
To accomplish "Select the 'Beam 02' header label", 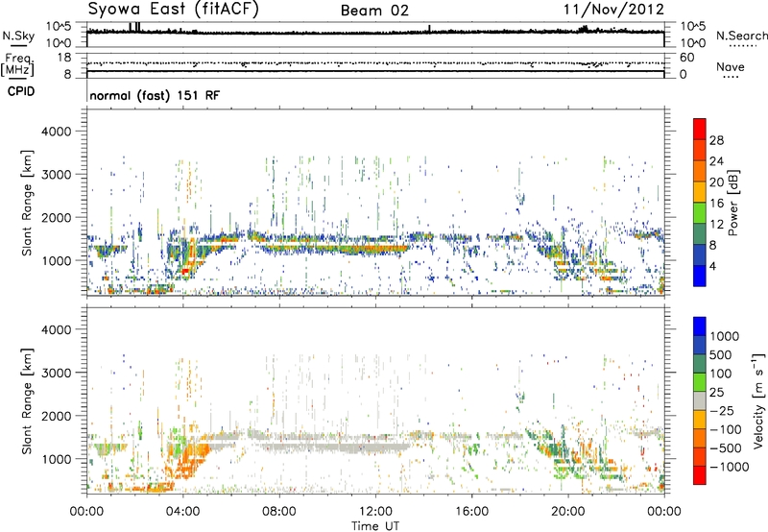I will (x=374, y=11).
